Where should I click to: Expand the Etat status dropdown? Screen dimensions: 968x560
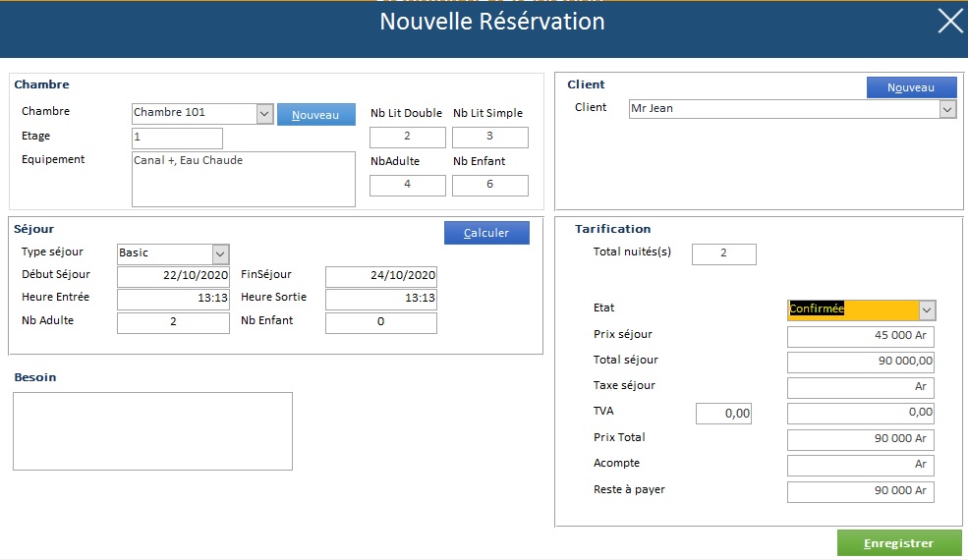[x=926, y=310]
